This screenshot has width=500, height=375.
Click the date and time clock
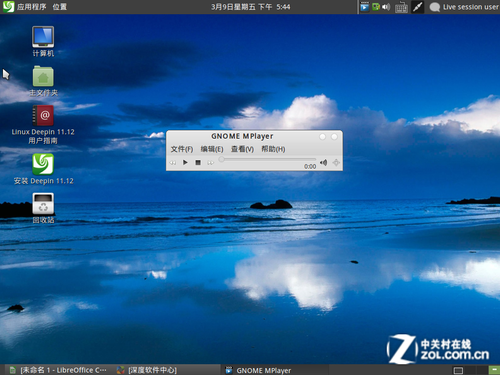pyautogui.click(x=250, y=7)
